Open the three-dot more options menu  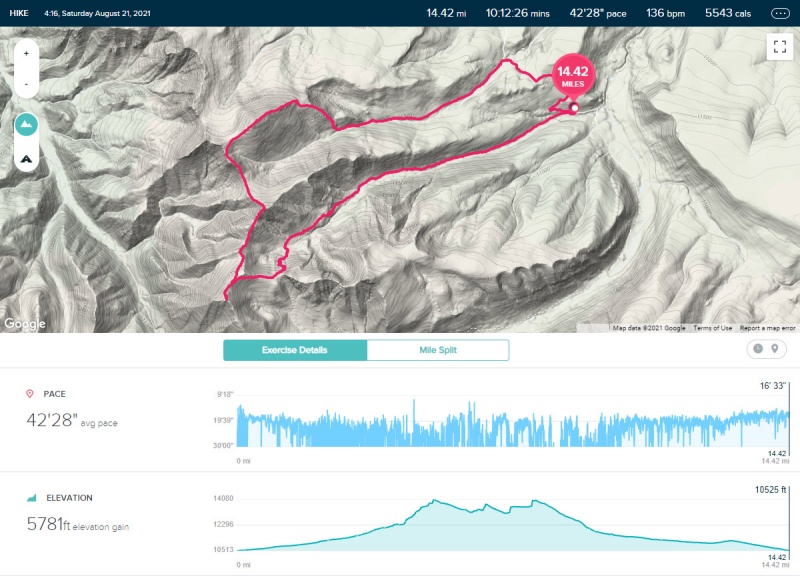pyautogui.click(x=780, y=14)
